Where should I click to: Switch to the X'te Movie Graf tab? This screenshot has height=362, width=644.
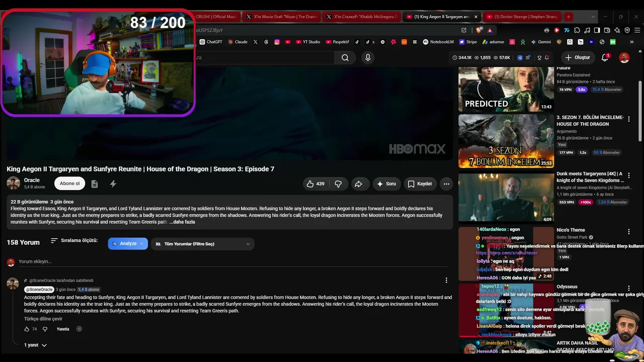(x=281, y=17)
